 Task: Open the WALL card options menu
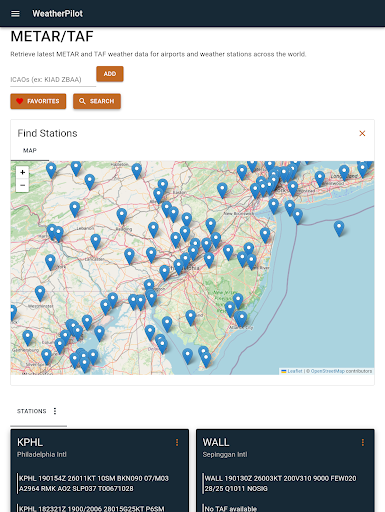pos(363,442)
